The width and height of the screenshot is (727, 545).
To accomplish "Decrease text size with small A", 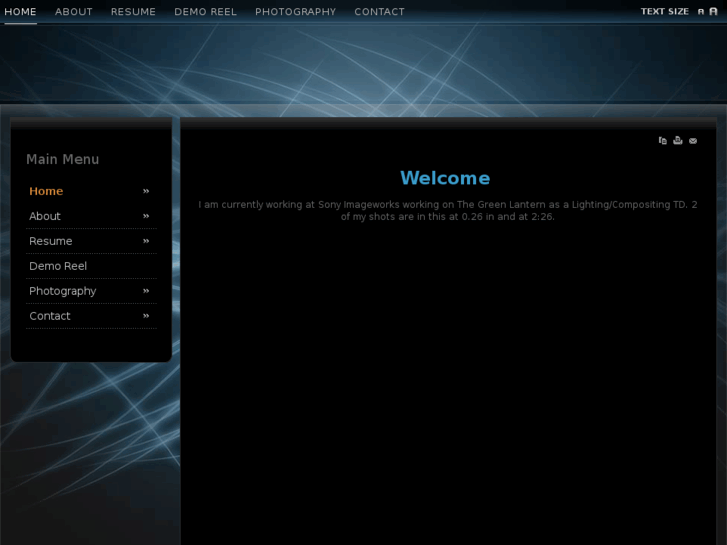I will click(x=701, y=12).
